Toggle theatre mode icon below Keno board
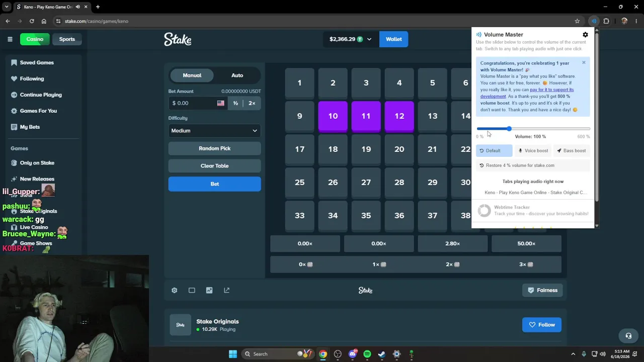This screenshot has height=362, width=644. click(x=192, y=290)
